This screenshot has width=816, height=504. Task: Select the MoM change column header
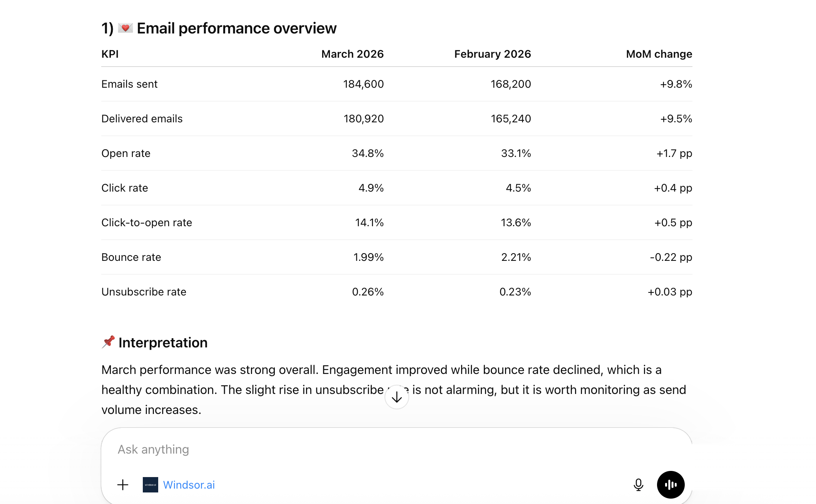[659, 54]
